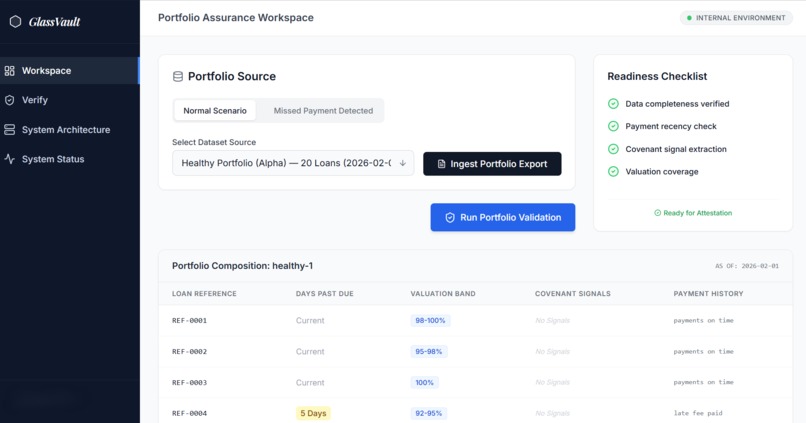Click Ingest Portfolio Export button

[x=492, y=164]
